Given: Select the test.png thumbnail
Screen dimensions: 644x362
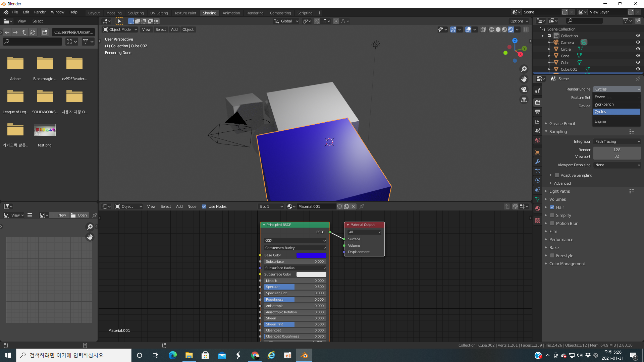Looking at the screenshot, I should click(45, 130).
